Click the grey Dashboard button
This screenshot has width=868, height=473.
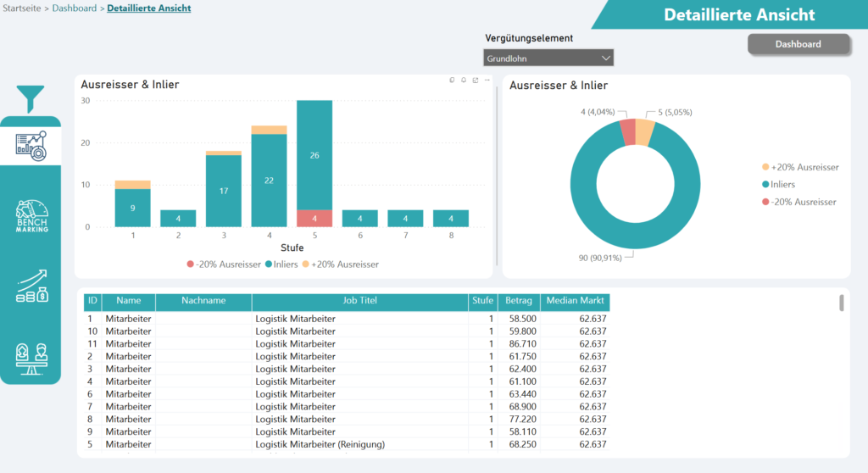tap(798, 44)
